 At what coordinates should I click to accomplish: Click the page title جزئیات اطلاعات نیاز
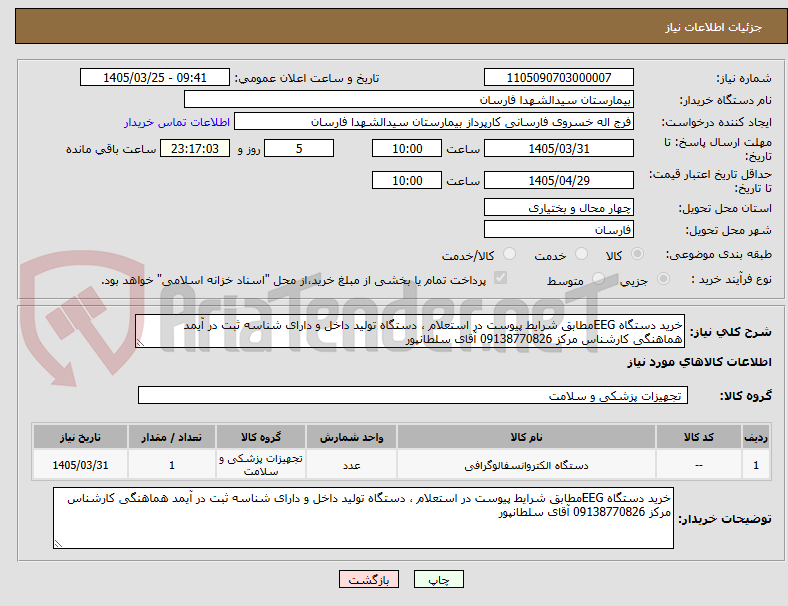[x=713, y=27]
